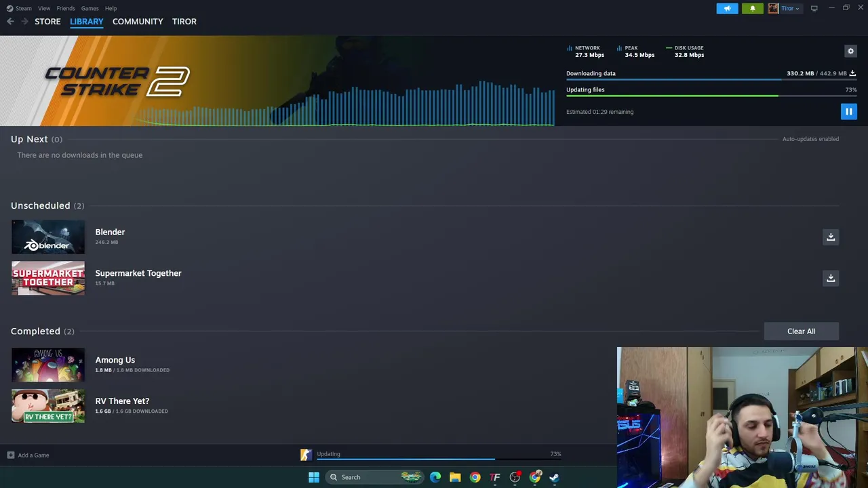868x488 pixels.
Task: Click the Downloading data progress bar
Action: [x=711, y=80]
